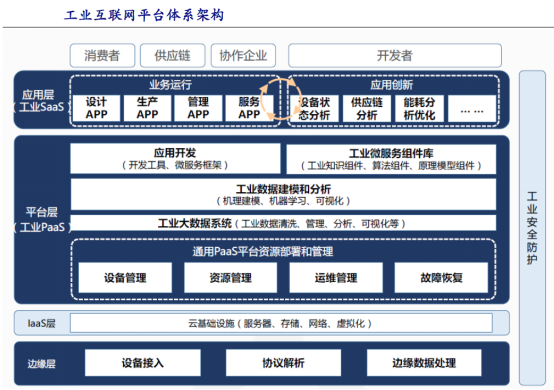This screenshot has height=390, width=554.
Task: Click the IaaS层 label
Action: click(41, 323)
